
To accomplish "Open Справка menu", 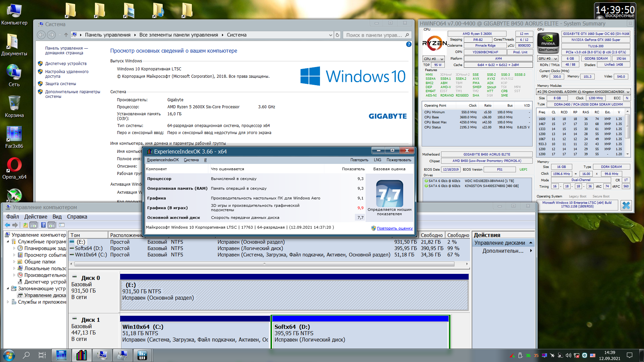I will pyautogui.click(x=77, y=217).
